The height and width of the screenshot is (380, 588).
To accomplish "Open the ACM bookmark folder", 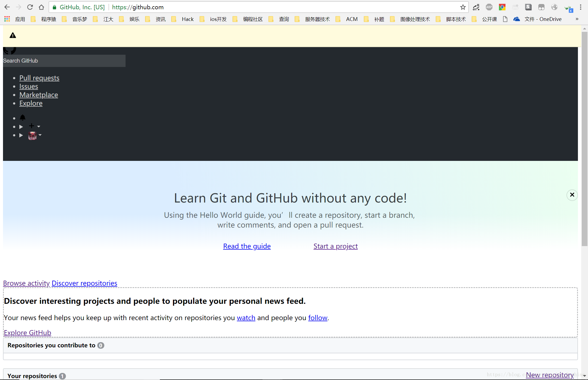I will pyautogui.click(x=347, y=19).
